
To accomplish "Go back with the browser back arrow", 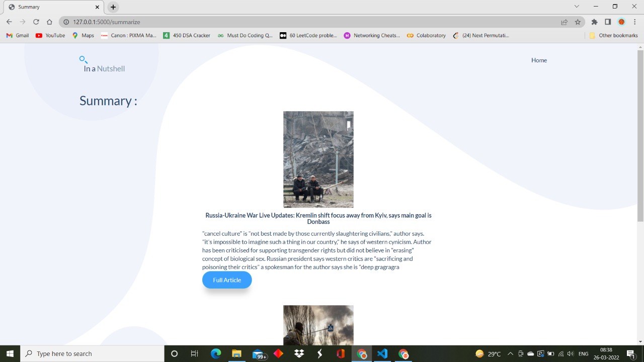I will [9, 22].
